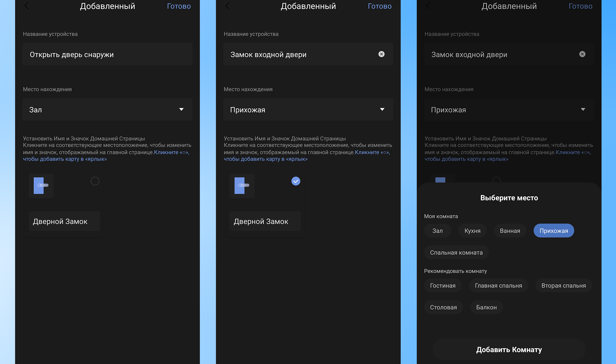Click name field Открыть дверь снаружи
This screenshot has height=364, width=616.
107,54
